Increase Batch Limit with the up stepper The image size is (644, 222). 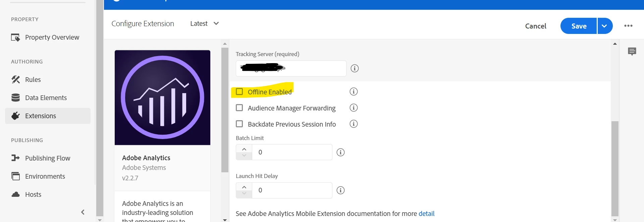click(x=244, y=149)
